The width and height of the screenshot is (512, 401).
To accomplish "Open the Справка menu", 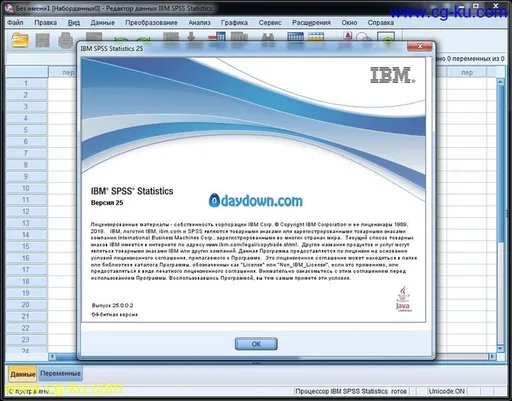I will tap(381, 23).
